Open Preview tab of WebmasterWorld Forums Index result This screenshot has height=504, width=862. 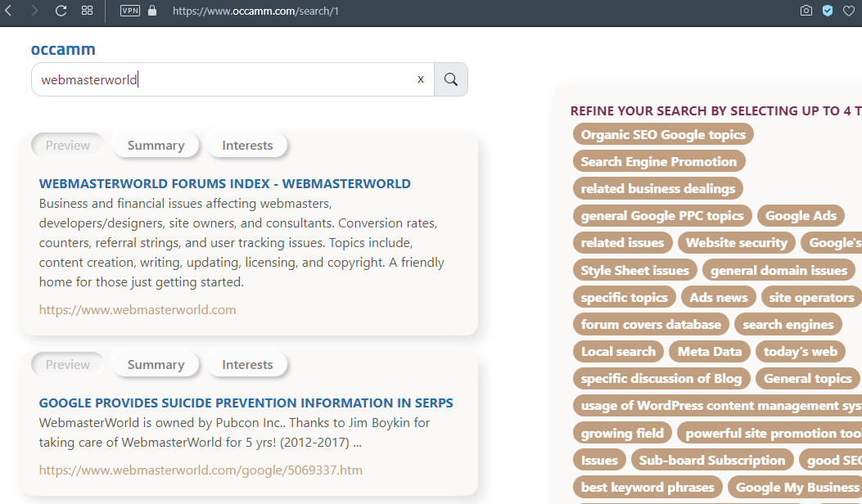coord(68,145)
